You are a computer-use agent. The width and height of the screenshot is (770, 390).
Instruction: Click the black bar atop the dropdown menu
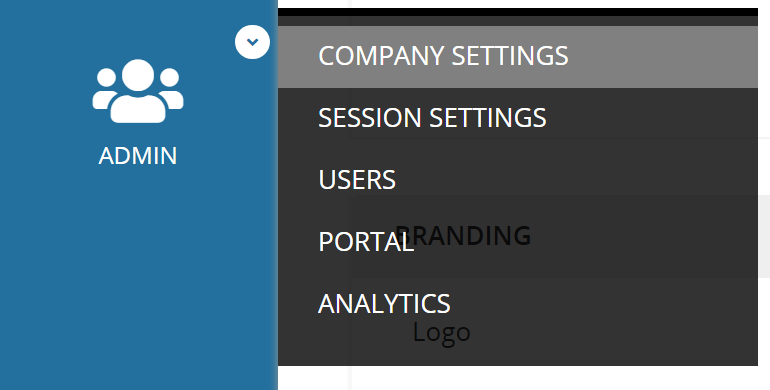(518, 12)
